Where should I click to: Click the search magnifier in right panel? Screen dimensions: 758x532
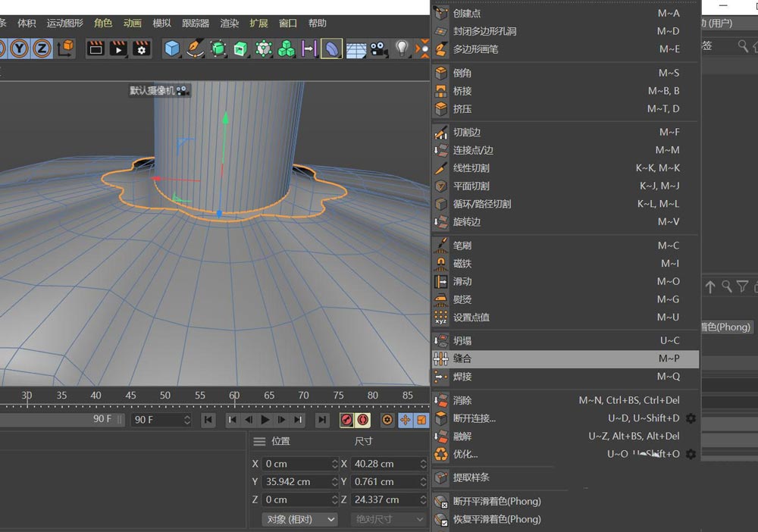pos(744,46)
